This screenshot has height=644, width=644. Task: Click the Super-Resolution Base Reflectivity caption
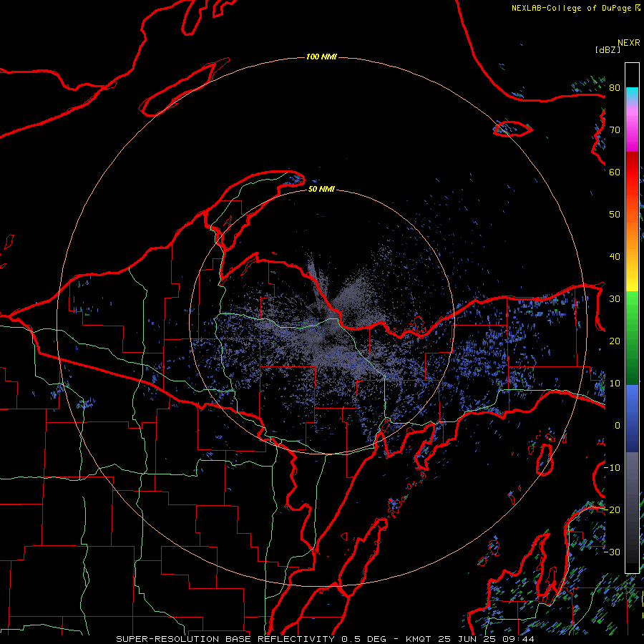[225, 639]
